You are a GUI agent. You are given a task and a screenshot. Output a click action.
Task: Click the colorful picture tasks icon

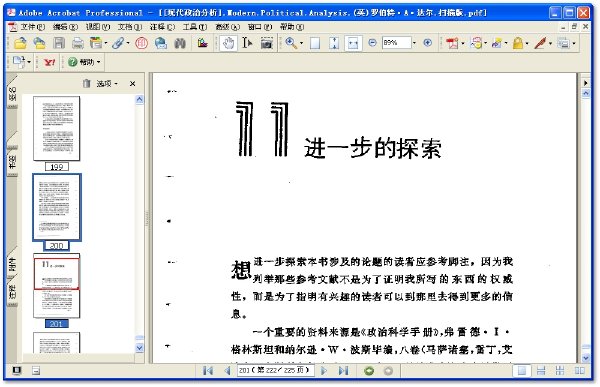click(202, 43)
